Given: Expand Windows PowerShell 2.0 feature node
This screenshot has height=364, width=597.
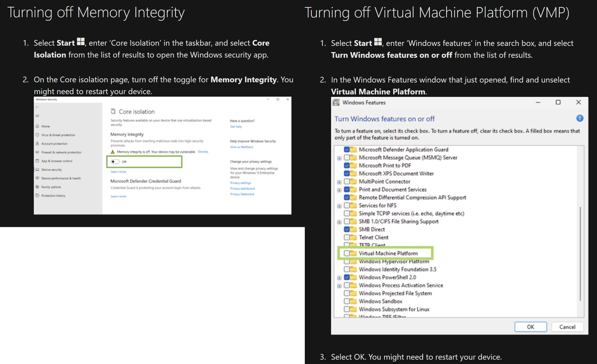Looking at the screenshot, I should click(339, 278).
